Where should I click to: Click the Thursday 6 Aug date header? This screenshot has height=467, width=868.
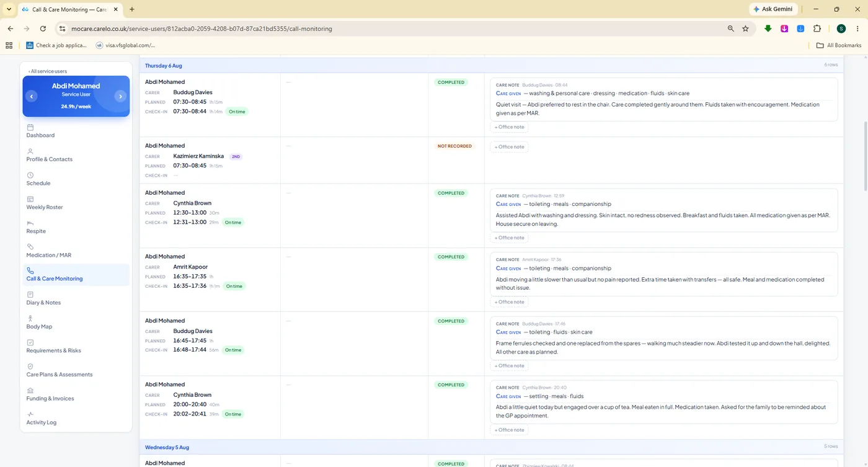pyautogui.click(x=164, y=65)
